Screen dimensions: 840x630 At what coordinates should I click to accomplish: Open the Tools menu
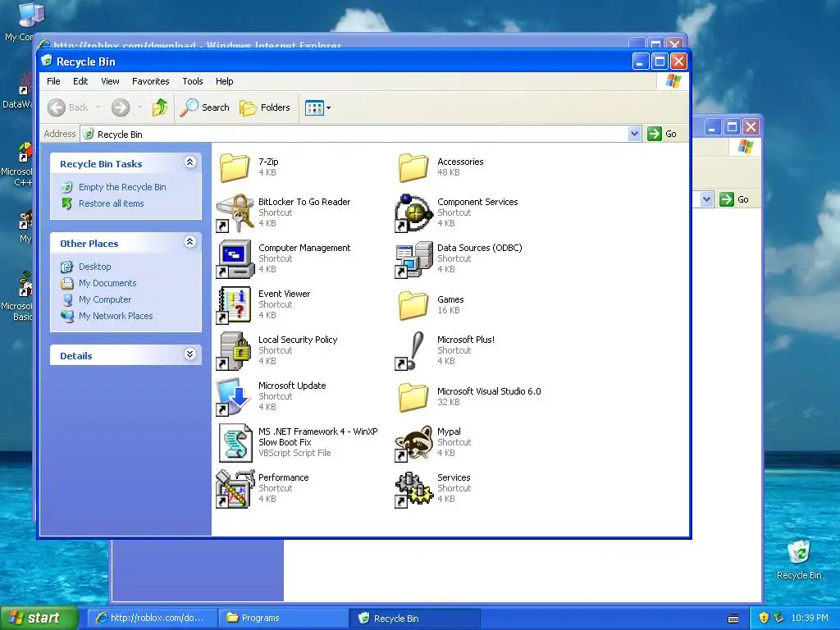[192, 81]
